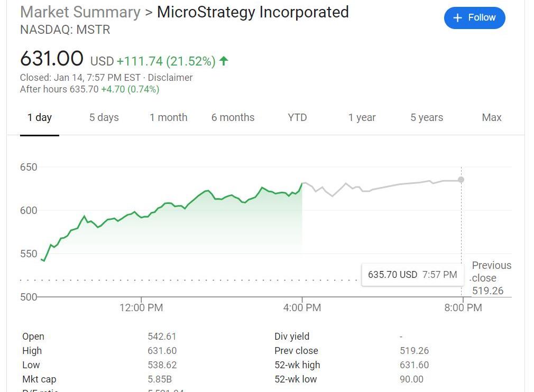The height and width of the screenshot is (392, 534).
Task: Open the 6 months chart range
Action: (x=233, y=118)
